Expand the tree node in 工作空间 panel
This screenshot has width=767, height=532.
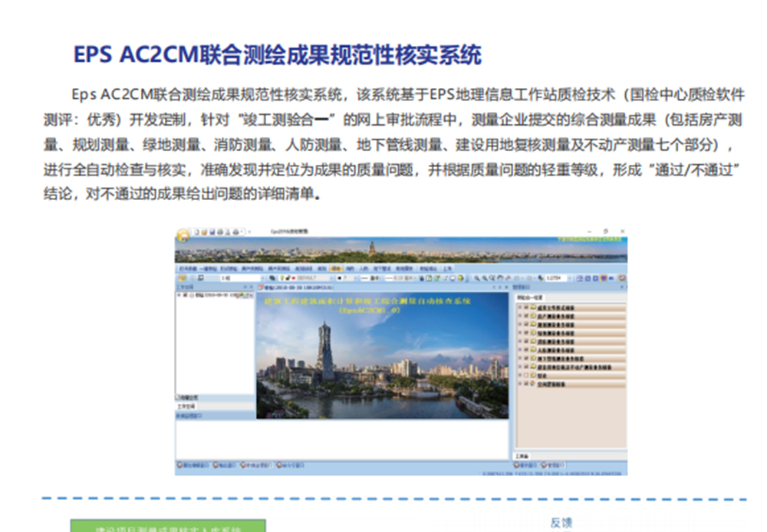[x=179, y=295]
